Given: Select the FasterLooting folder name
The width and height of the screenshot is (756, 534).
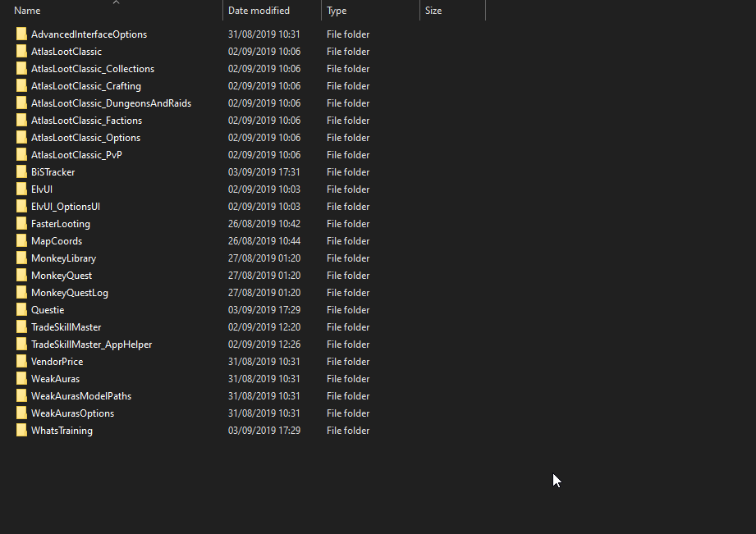Looking at the screenshot, I should [x=60, y=224].
